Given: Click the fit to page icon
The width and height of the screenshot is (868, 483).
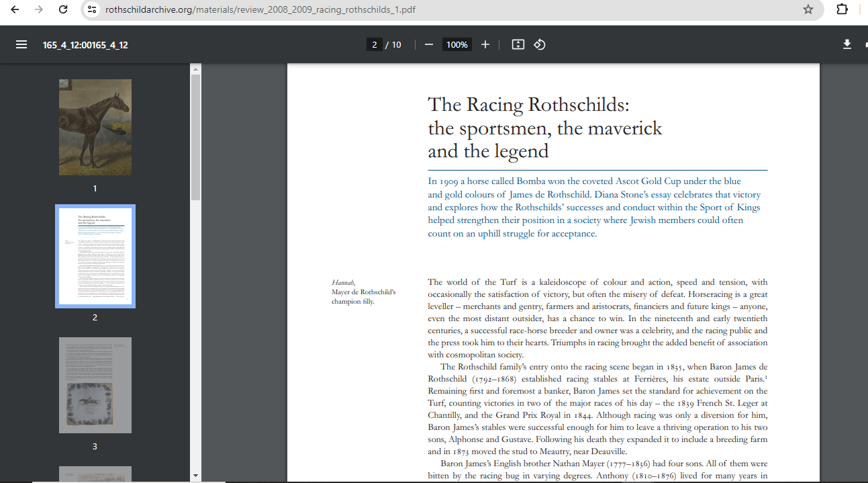Looking at the screenshot, I should coord(518,45).
